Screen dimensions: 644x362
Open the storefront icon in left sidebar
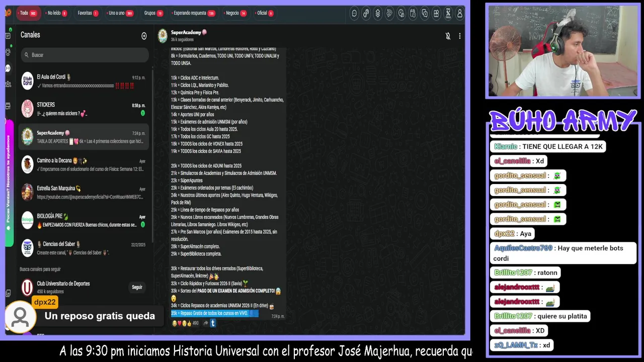pos(8,106)
